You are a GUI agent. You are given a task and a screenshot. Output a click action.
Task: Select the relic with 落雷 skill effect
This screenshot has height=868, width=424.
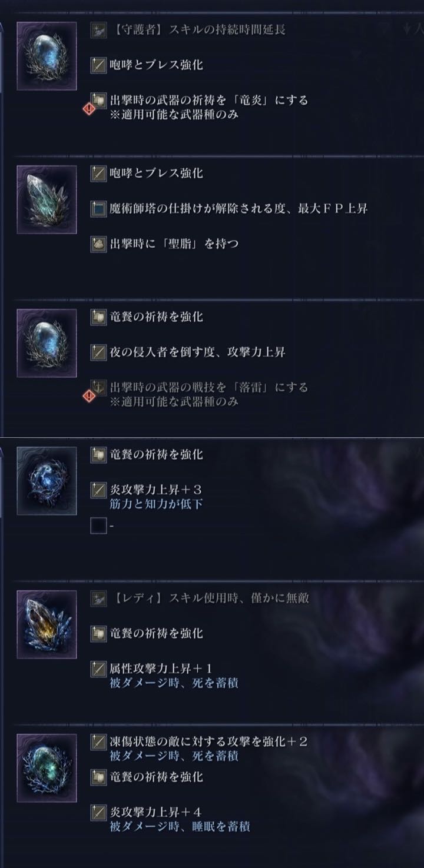[47, 343]
